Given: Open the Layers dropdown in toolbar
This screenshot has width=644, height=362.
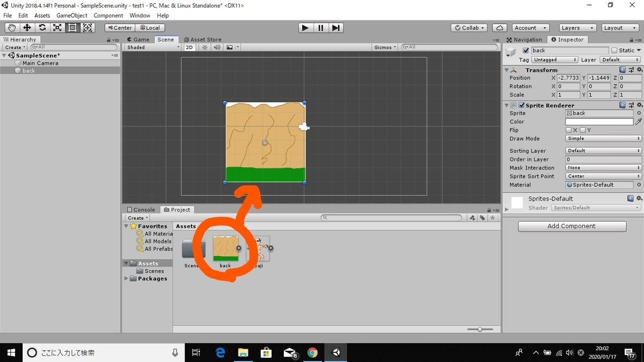Looking at the screenshot, I should (577, 28).
